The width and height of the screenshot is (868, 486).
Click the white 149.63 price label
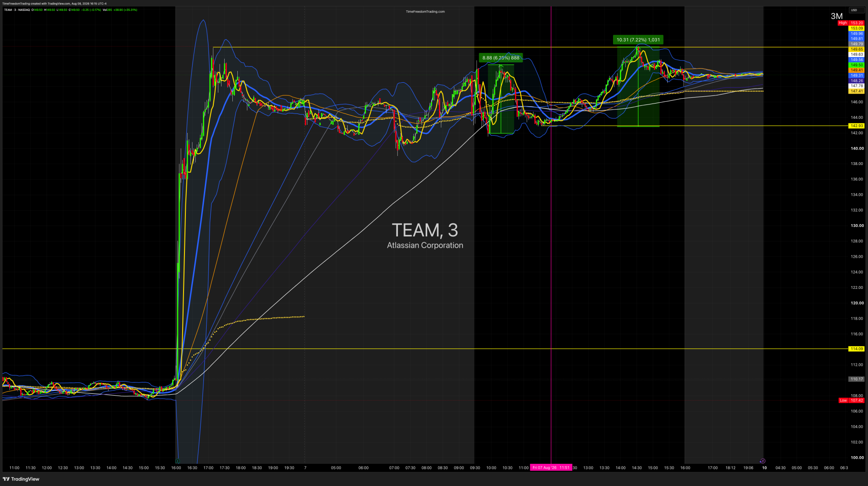856,55
